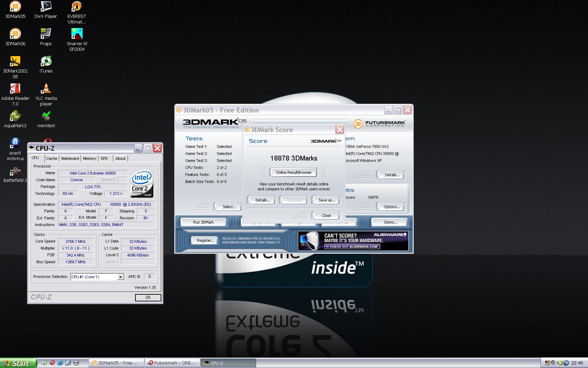
Task: Click Online ResultBrowser button
Action: [294, 172]
